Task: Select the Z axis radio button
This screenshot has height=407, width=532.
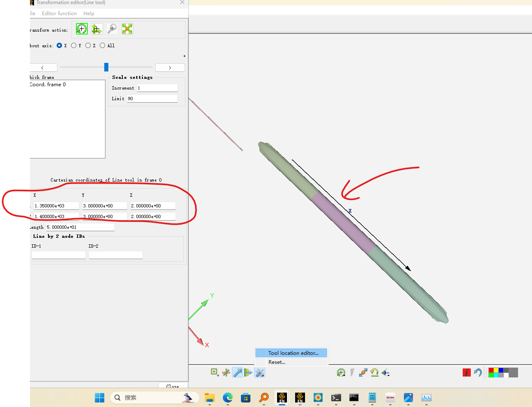Action: click(88, 46)
